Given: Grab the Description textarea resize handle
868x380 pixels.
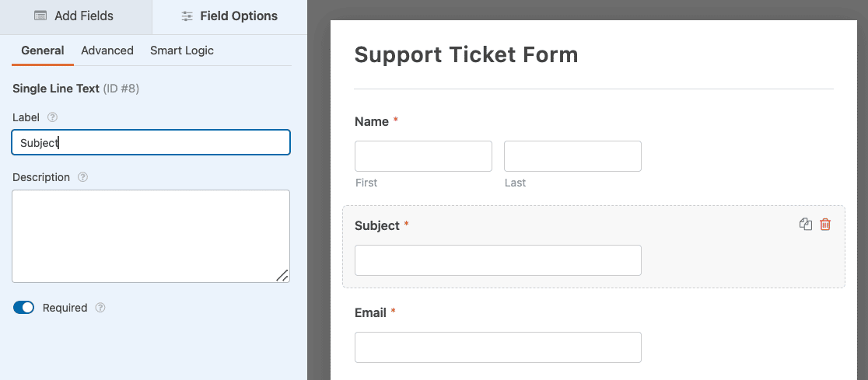Looking at the screenshot, I should [282, 275].
